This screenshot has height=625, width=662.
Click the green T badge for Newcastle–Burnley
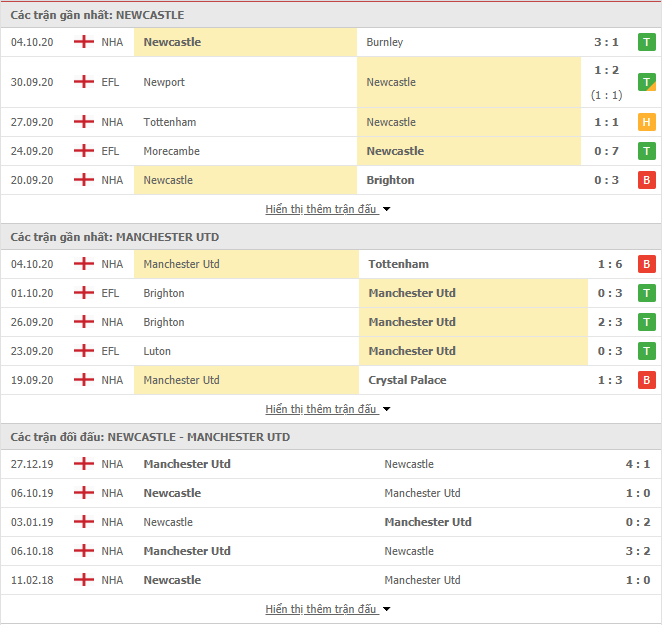click(x=646, y=42)
